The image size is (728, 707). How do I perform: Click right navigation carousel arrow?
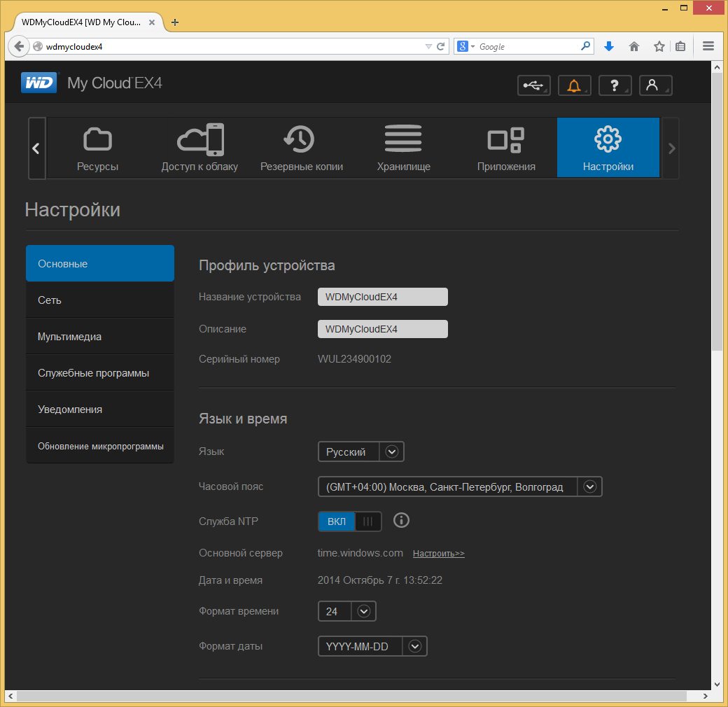pos(671,148)
